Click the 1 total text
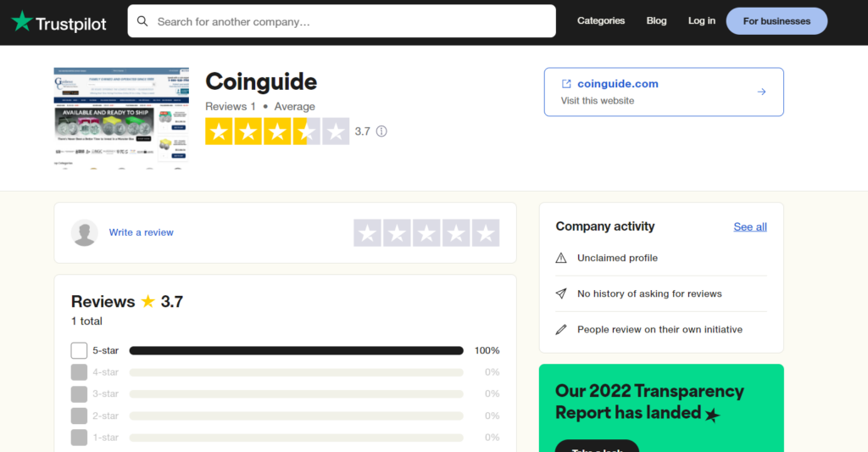This screenshot has height=452, width=868. coord(87,321)
